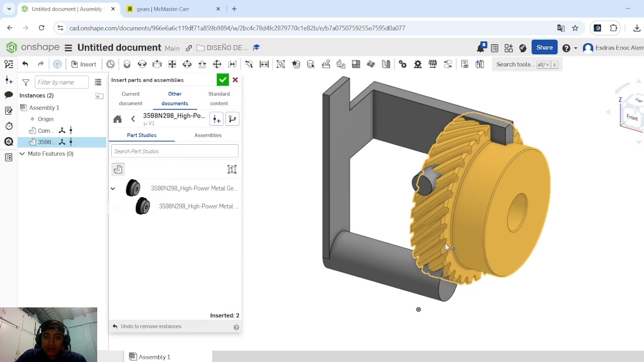Click the filter funnel icon in instances panel
Screen dimensions: 644x362
click(x=26, y=82)
